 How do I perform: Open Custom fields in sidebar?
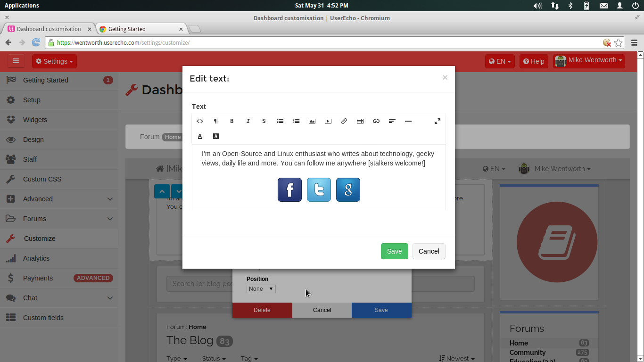click(x=59, y=318)
